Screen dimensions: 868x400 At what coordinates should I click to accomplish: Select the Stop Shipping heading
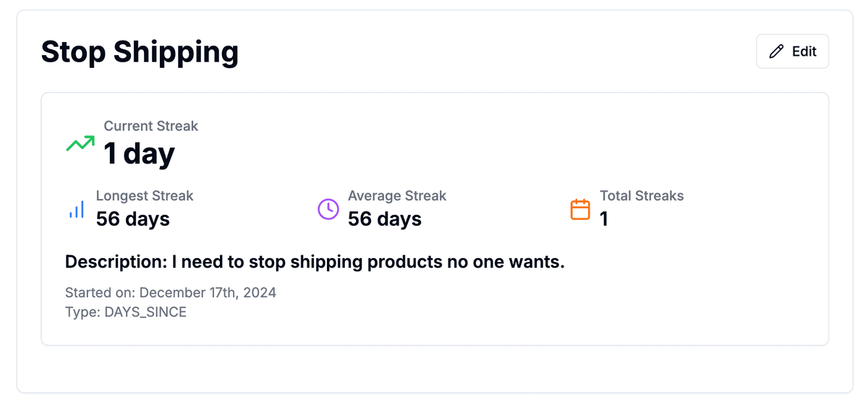(x=140, y=52)
